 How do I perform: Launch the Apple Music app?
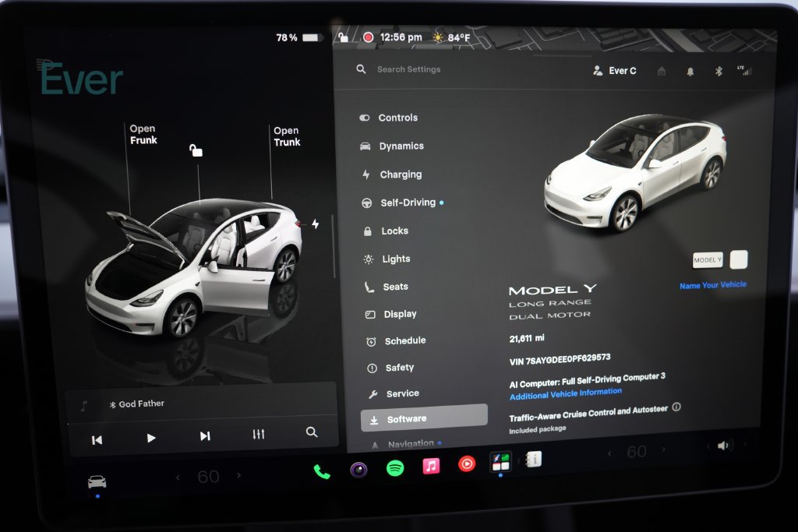431,465
